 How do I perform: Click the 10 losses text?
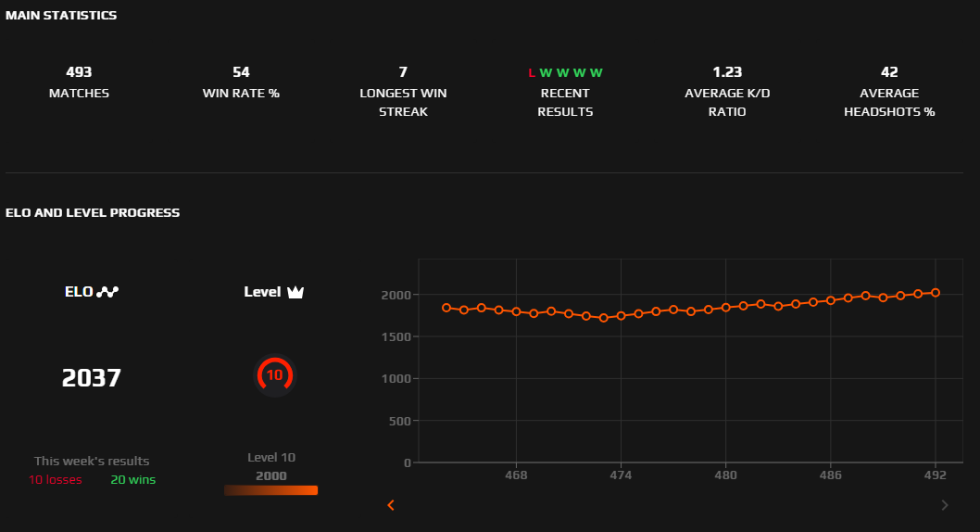pos(55,479)
